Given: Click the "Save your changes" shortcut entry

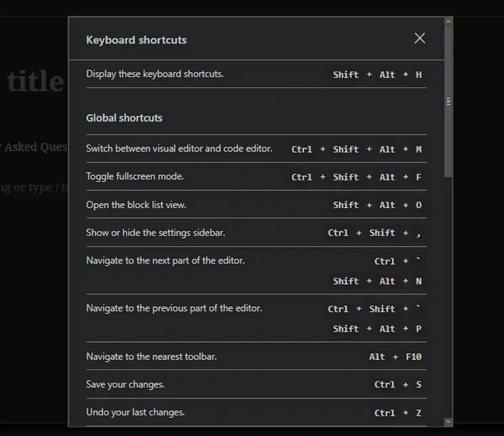Looking at the screenshot, I should click(125, 384).
